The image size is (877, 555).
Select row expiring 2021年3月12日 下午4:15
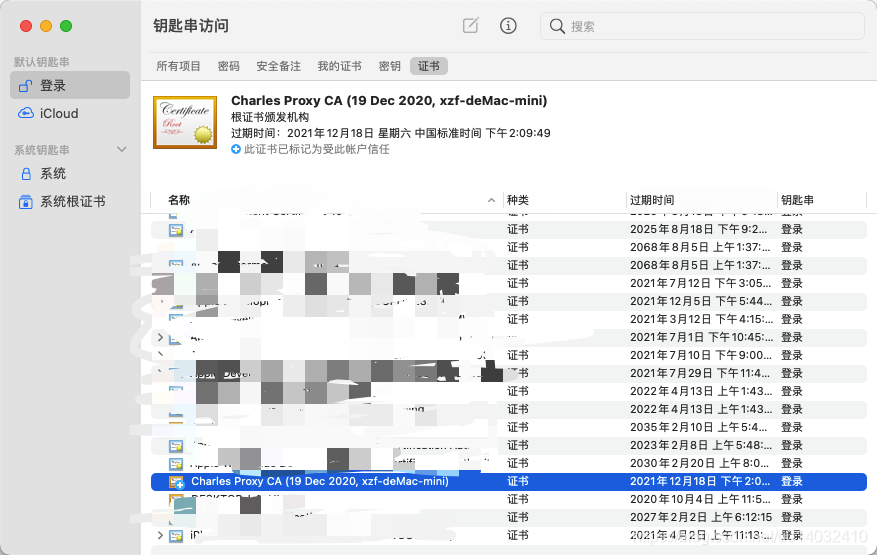point(509,319)
